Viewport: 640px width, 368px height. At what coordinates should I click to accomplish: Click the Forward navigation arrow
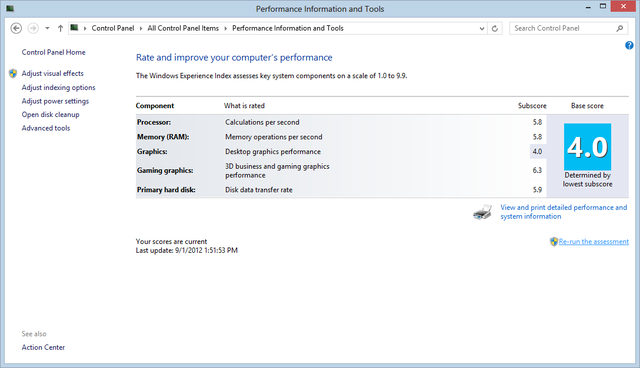pyautogui.click(x=33, y=28)
